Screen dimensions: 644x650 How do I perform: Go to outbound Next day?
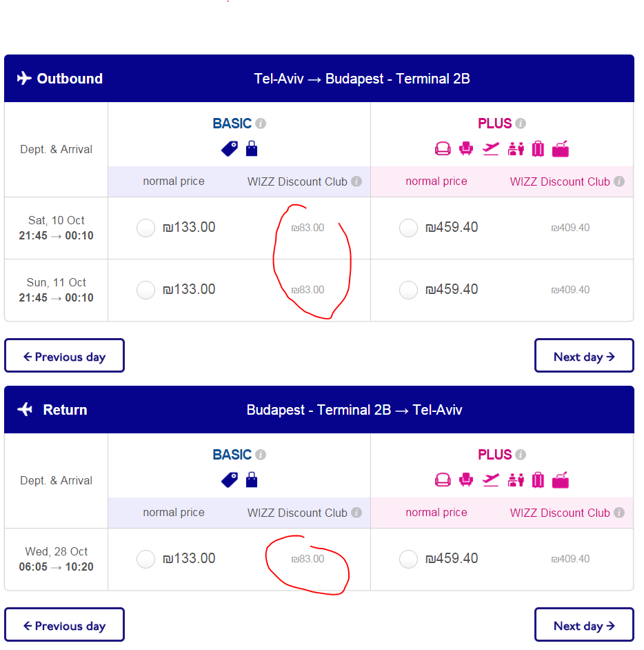pos(584,355)
